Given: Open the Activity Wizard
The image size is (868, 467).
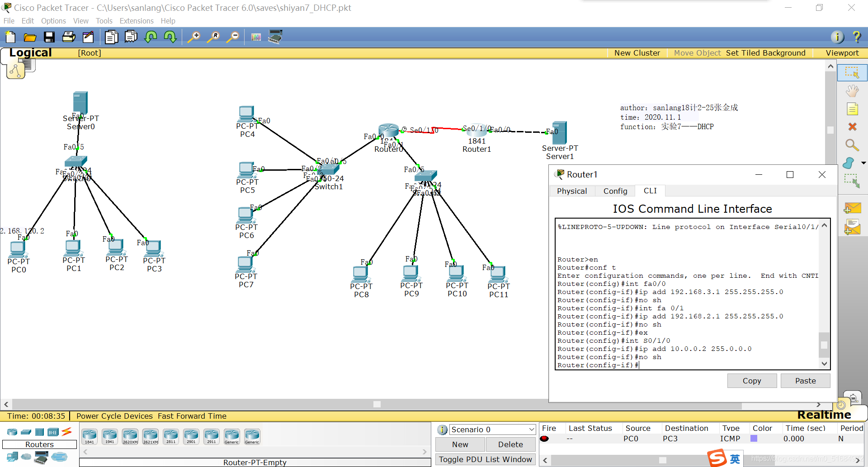Looking at the screenshot, I should click(88, 37).
